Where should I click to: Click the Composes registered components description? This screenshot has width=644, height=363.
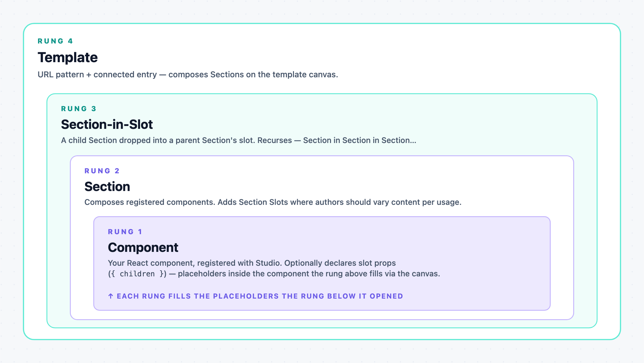pos(273,202)
